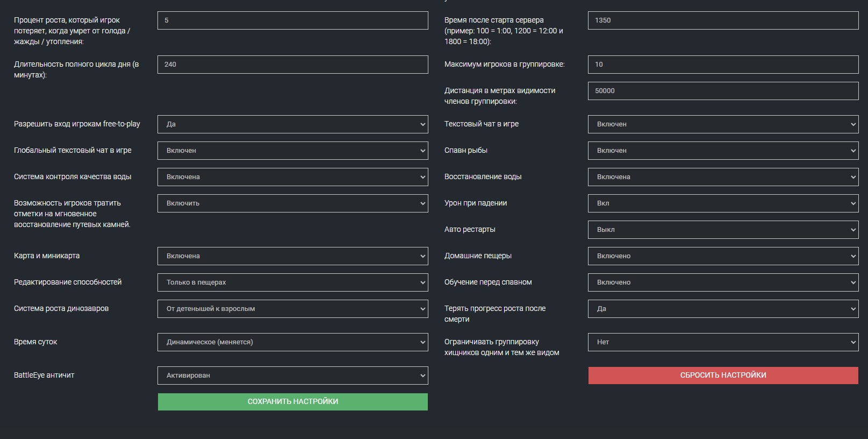
Task: Open the 'Урон при падении' dropdown
Action: 723,203
